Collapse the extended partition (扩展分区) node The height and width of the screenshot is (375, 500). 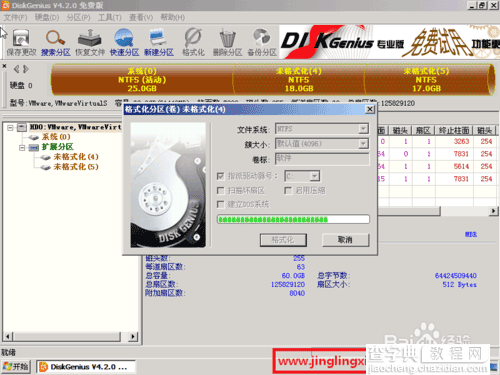pos(22,147)
